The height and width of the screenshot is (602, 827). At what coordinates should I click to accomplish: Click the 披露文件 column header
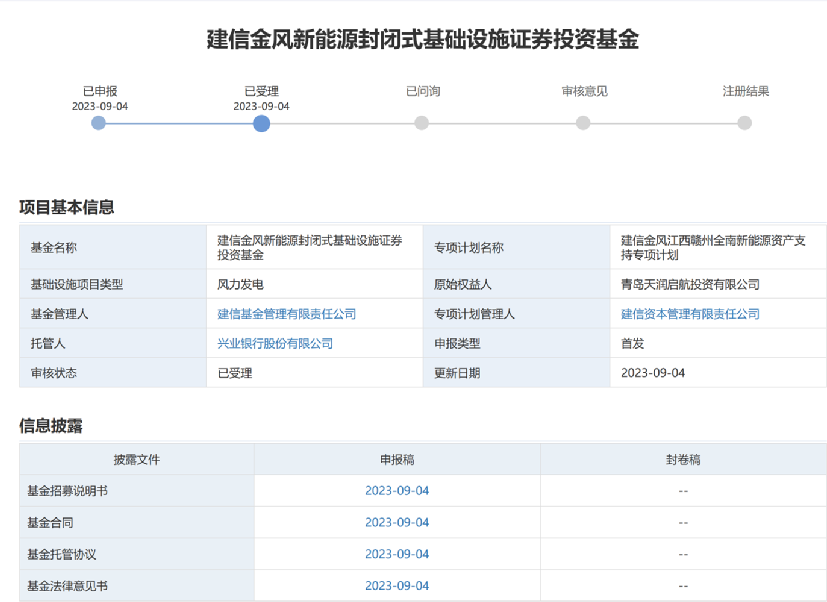tap(137, 460)
